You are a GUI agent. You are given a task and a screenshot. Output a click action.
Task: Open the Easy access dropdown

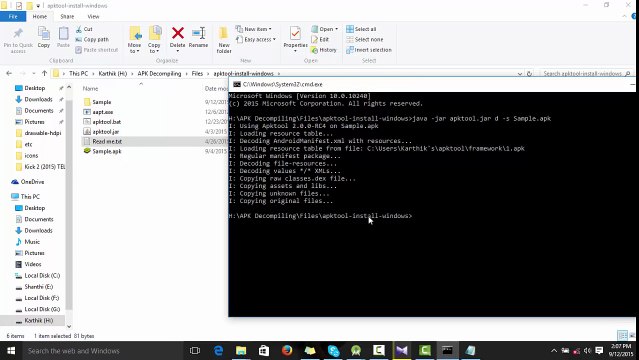pyautogui.click(x=256, y=40)
